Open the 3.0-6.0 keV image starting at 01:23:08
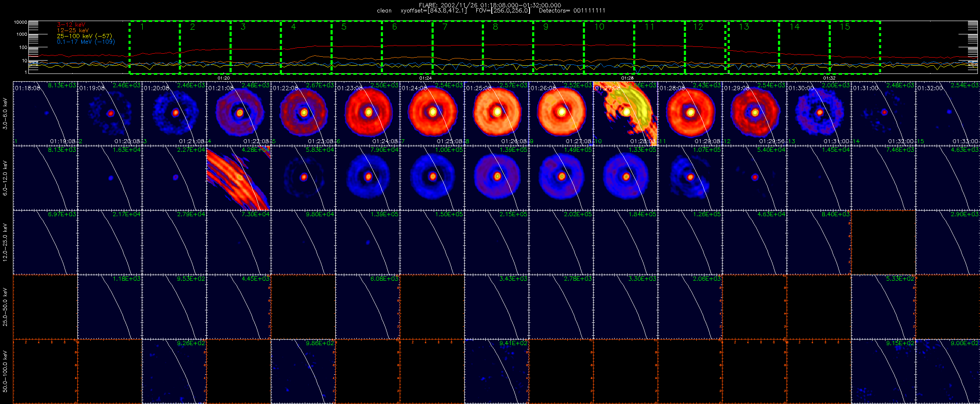980x404 pixels. [x=367, y=113]
